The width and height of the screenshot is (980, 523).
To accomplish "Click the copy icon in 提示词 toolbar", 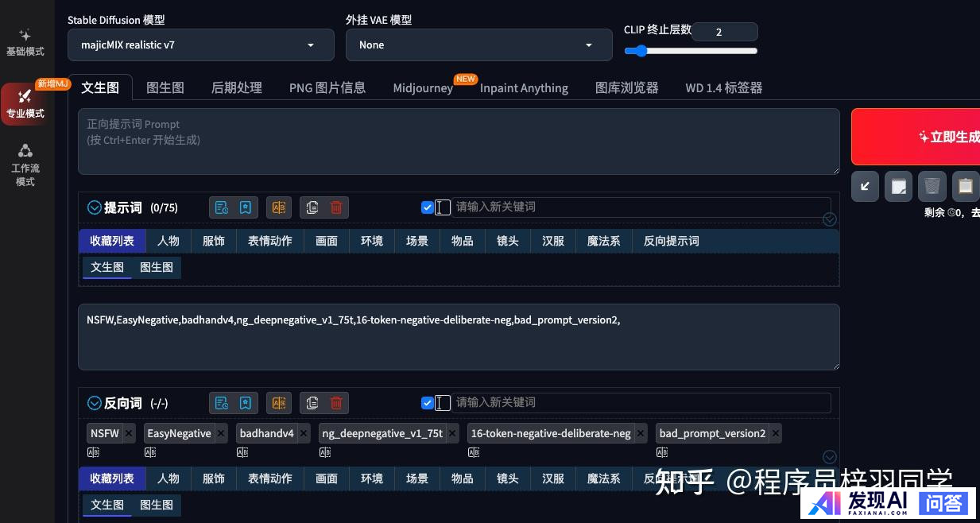I will pos(312,207).
